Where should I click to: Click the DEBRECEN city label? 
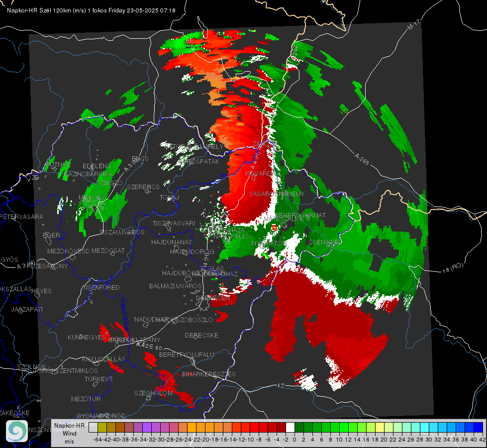coord(213,298)
